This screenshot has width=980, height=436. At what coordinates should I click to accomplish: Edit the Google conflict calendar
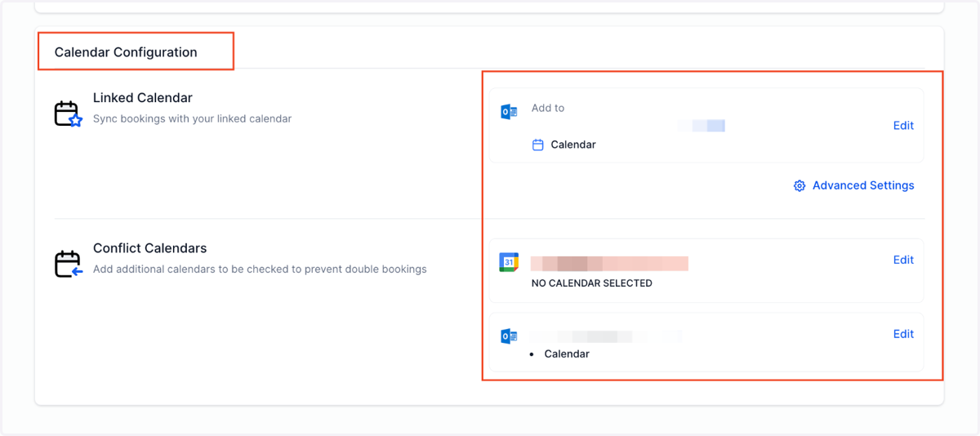903,260
